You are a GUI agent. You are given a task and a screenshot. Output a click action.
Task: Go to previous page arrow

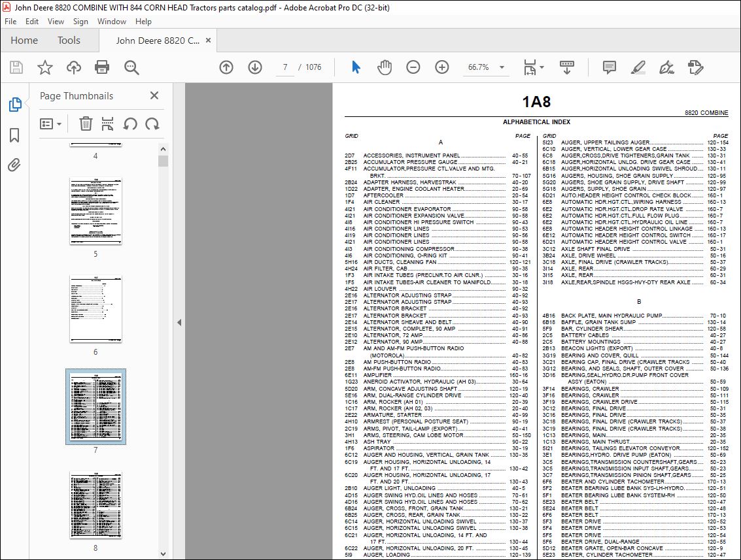click(x=226, y=67)
